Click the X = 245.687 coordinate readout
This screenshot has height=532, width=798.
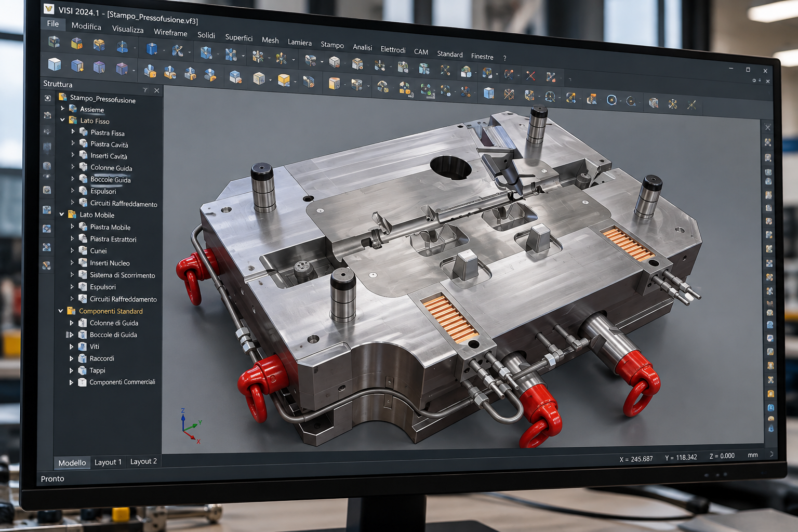tap(636, 459)
